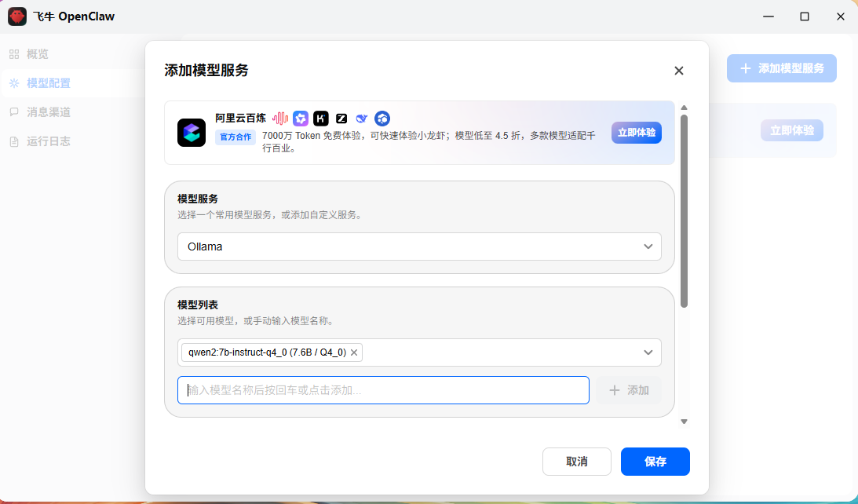Click 立即体验 in the promo banner
The image size is (858, 504).
click(x=636, y=133)
